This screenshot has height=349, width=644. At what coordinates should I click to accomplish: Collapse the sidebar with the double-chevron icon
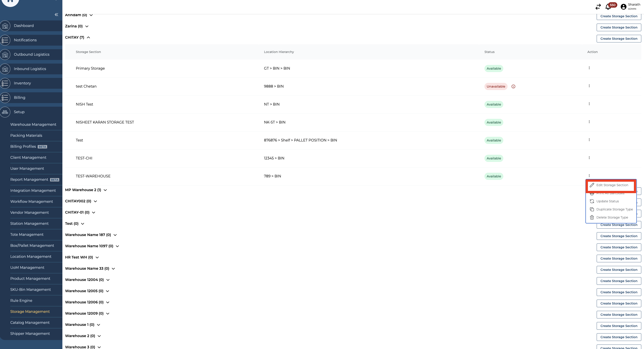[x=57, y=15]
